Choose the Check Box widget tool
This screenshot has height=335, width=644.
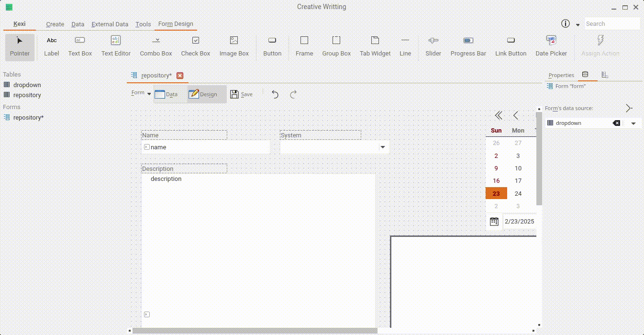[x=196, y=47]
